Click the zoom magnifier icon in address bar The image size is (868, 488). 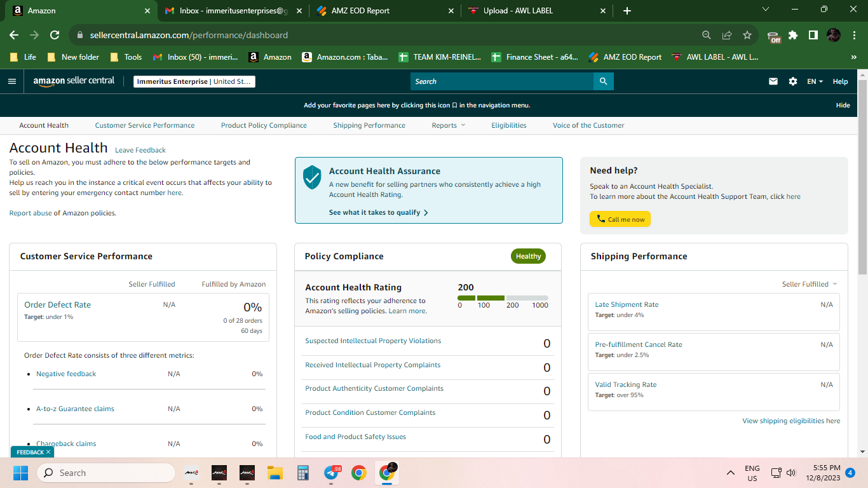(x=707, y=35)
